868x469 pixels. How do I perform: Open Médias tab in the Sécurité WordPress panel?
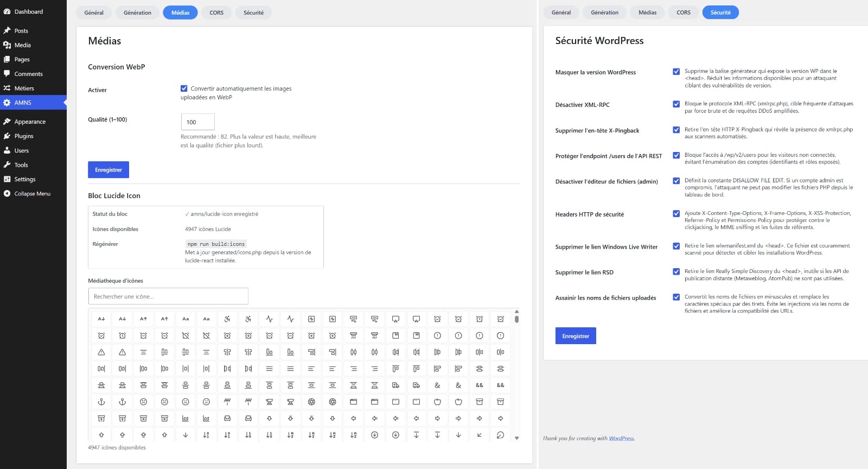click(648, 12)
